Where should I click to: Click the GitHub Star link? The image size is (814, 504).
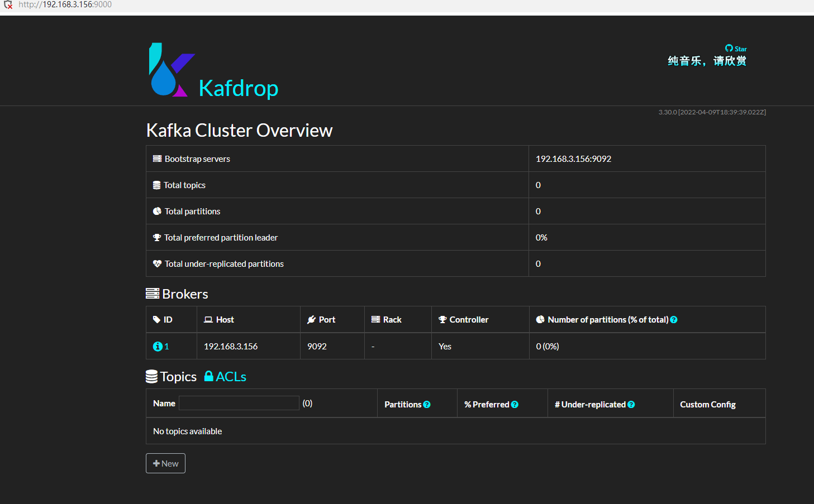pos(736,49)
